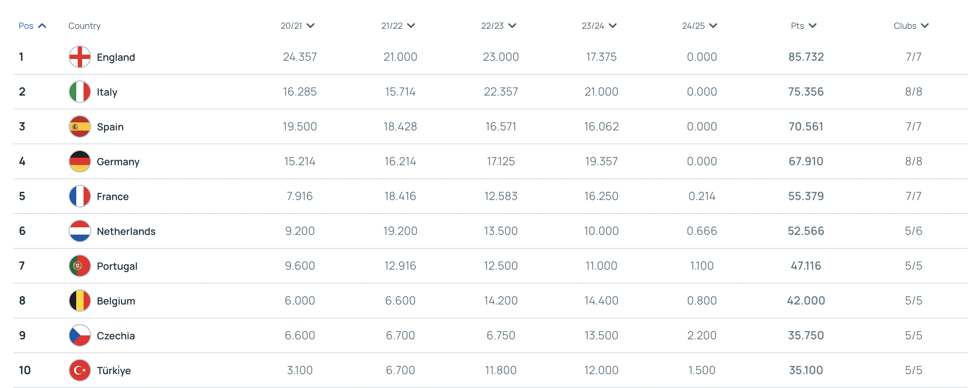Screen dimensions: 980x388
Task: Select England's 85.732 points total
Action: point(806,57)
